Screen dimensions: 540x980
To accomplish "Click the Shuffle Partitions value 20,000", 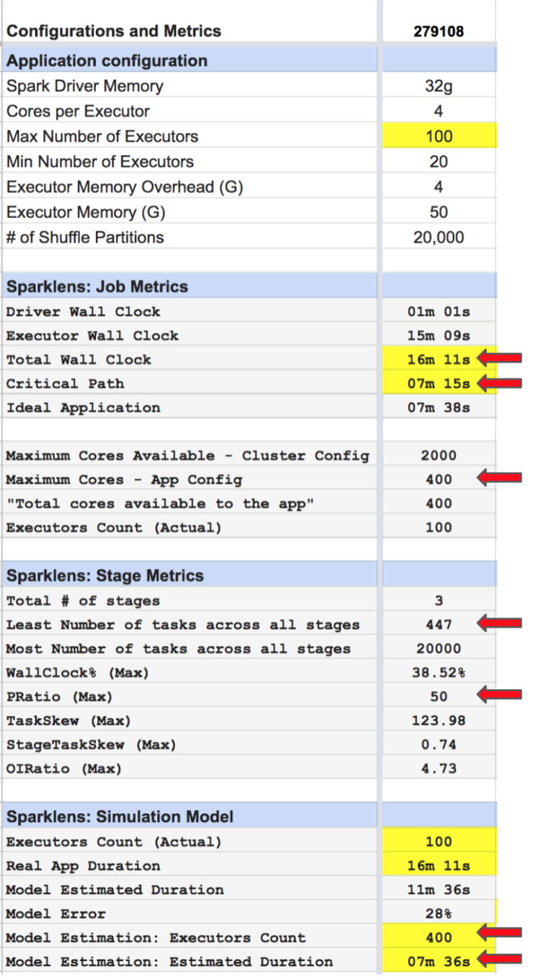I will (x=439, y=237).
